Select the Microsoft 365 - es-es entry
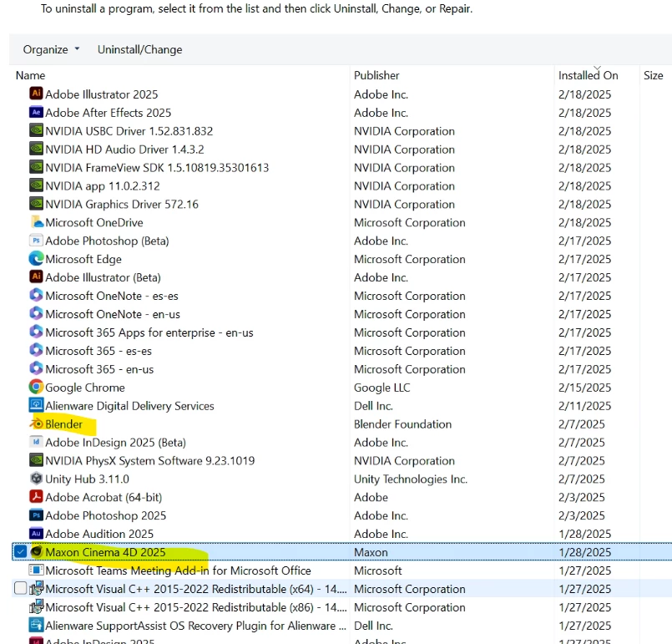 click(x=99, y=351)
